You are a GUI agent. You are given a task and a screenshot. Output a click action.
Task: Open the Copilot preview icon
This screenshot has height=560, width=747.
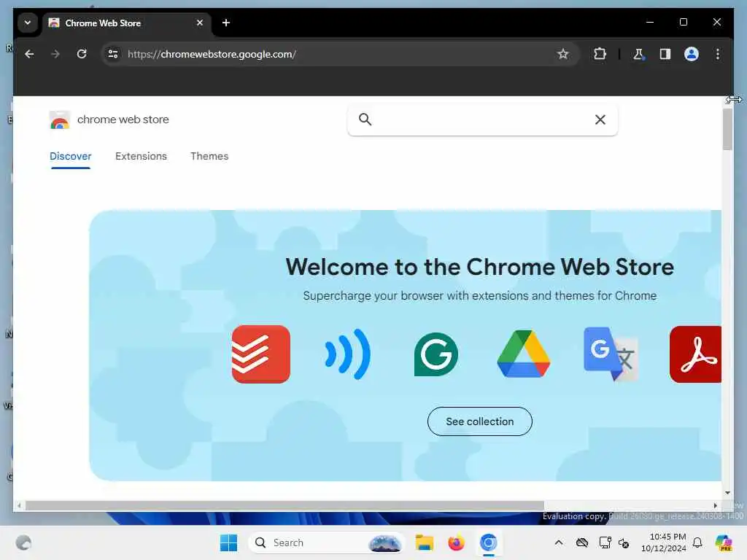tap(724, 542)
